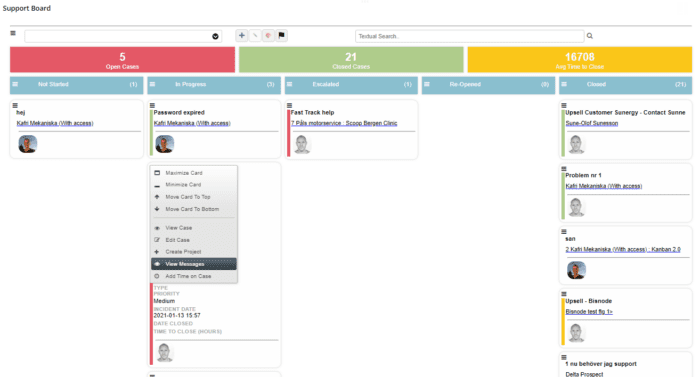Viewport: 700px width, 377px height.
Task: Select the green Closed Cases tile
Action: click(351, 60)
